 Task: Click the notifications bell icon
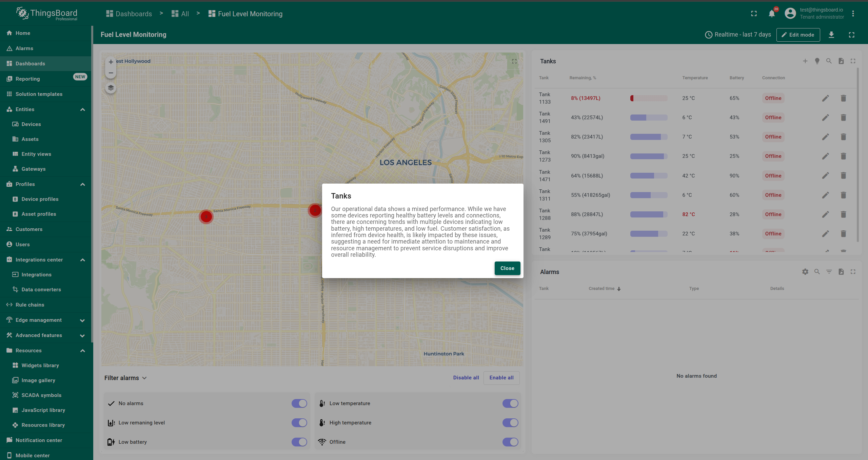(772, 14)
